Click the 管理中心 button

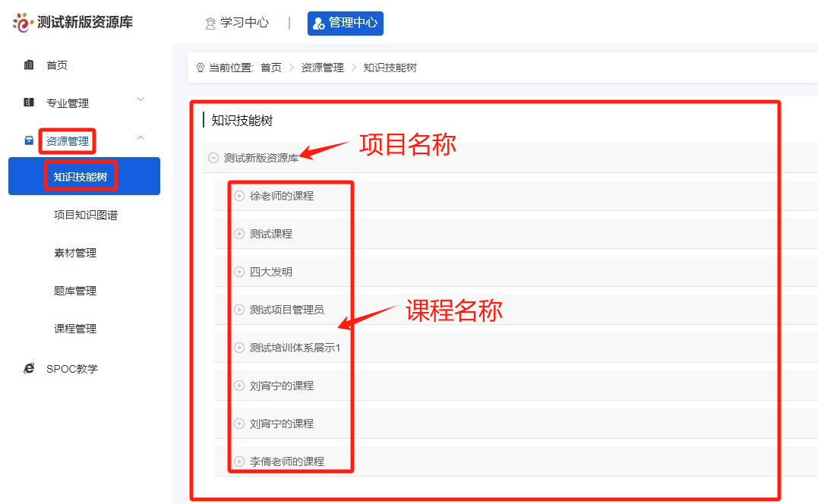(x=346, y=24)
